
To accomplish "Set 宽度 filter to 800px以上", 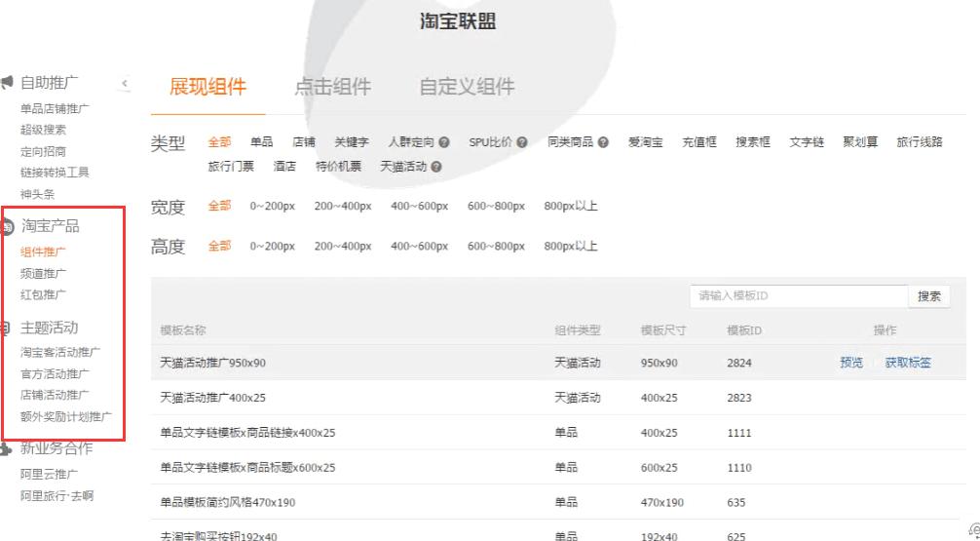I will point(571,206).
